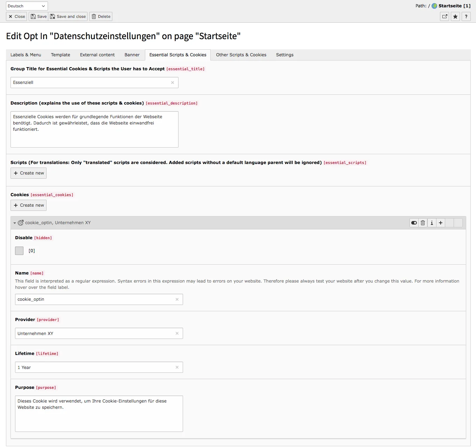Show record information via the info icon
Image resolution: width=476 pixels, height=448 pixels.
tap(432, 223)
